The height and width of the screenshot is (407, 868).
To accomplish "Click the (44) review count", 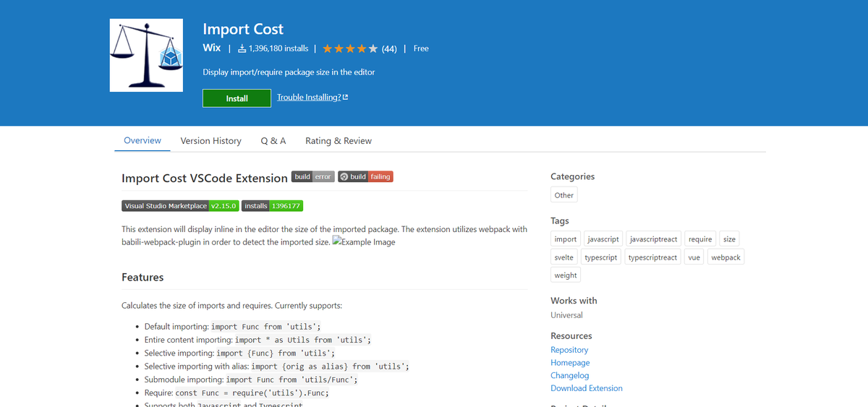I will coord(389,48).
